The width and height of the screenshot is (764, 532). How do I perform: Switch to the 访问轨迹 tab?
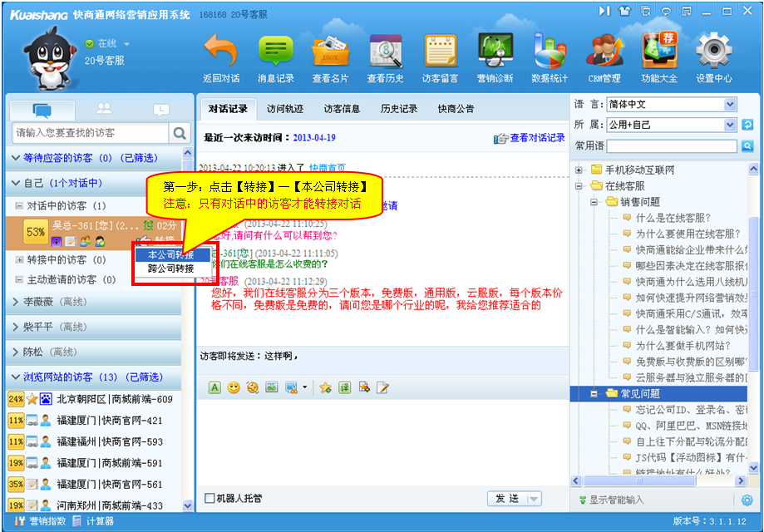[x=285, y=109]
